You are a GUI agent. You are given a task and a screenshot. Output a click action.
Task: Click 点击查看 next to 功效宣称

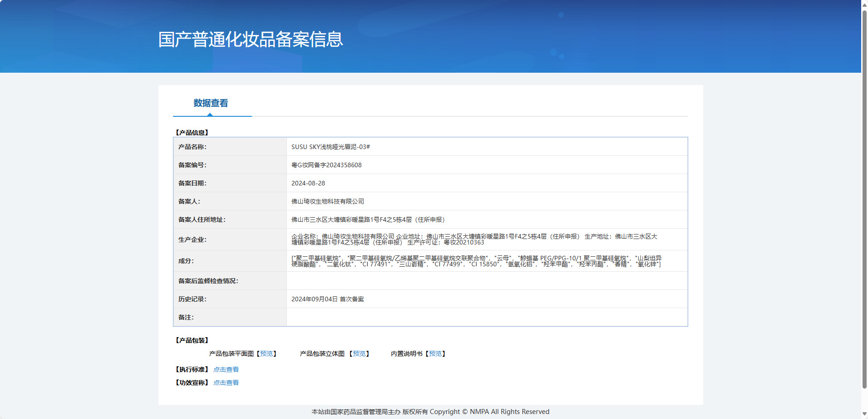[x=226, y=383]
